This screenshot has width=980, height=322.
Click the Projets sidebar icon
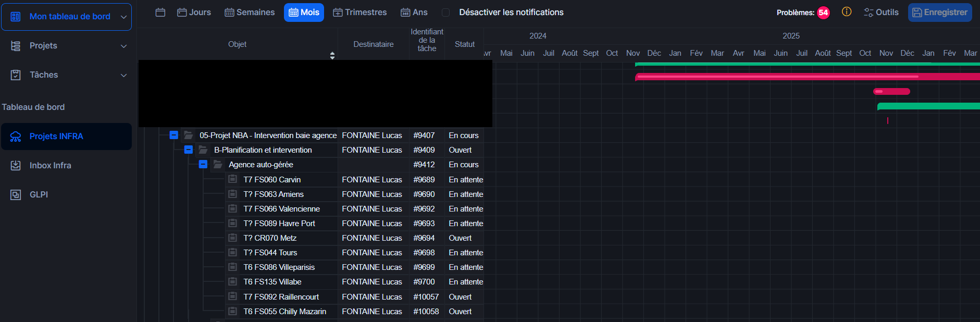tap(16, 46)
